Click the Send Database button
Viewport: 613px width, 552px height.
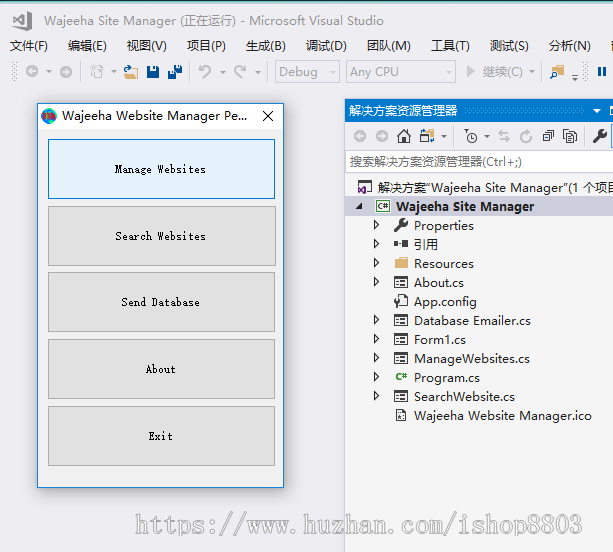point(161,302)
